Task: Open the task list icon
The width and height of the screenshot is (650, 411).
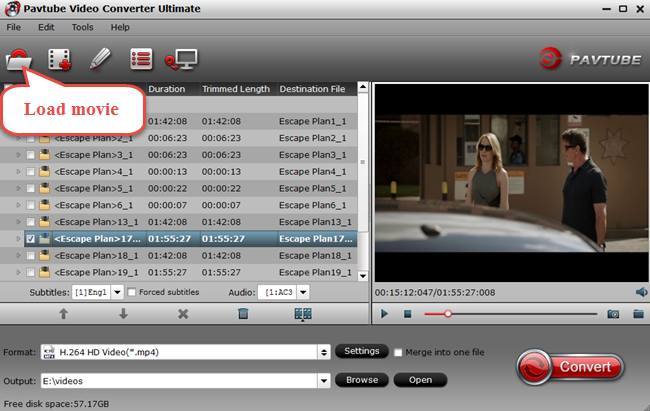Action: pyautogui.click(x=141, y=59)
